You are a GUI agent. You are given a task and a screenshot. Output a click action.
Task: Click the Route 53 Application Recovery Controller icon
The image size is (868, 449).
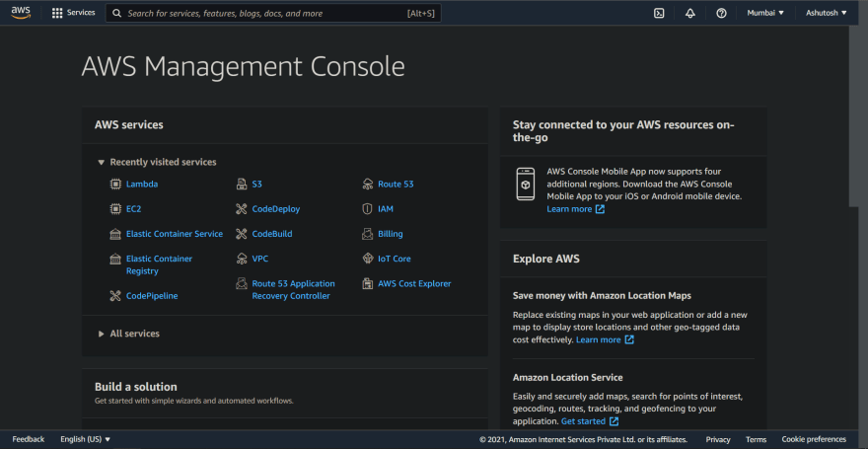coord(241,283)
